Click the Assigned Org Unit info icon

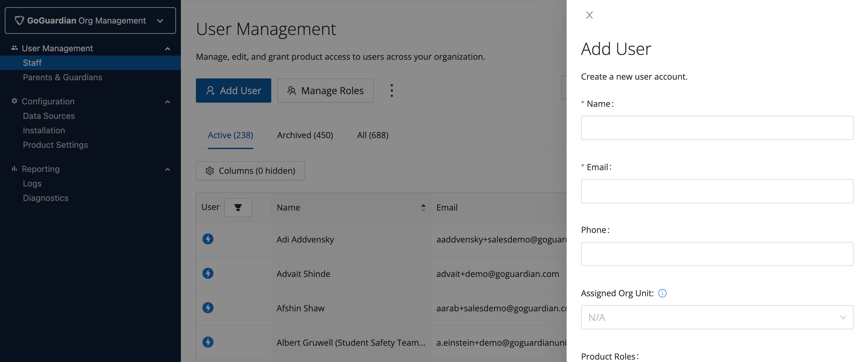(662, 294)
